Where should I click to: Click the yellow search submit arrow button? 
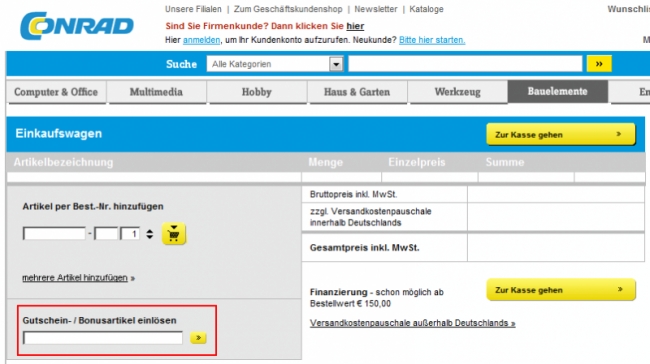pyautogui.click(x=599, y=64)
